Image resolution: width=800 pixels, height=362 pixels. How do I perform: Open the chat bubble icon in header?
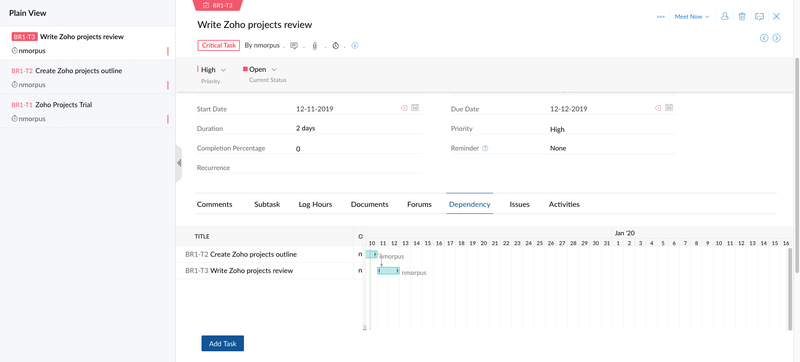pos(759,16)
